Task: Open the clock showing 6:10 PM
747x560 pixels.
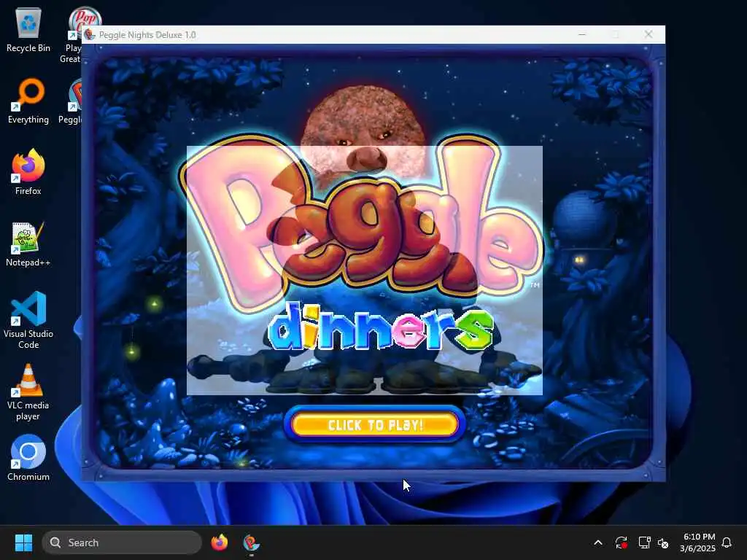Action: click(698, 542)
